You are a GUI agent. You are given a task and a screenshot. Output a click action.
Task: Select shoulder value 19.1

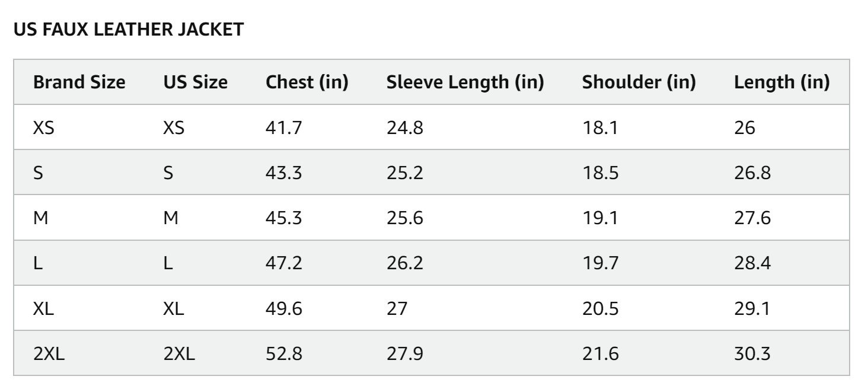pos(599,218)
